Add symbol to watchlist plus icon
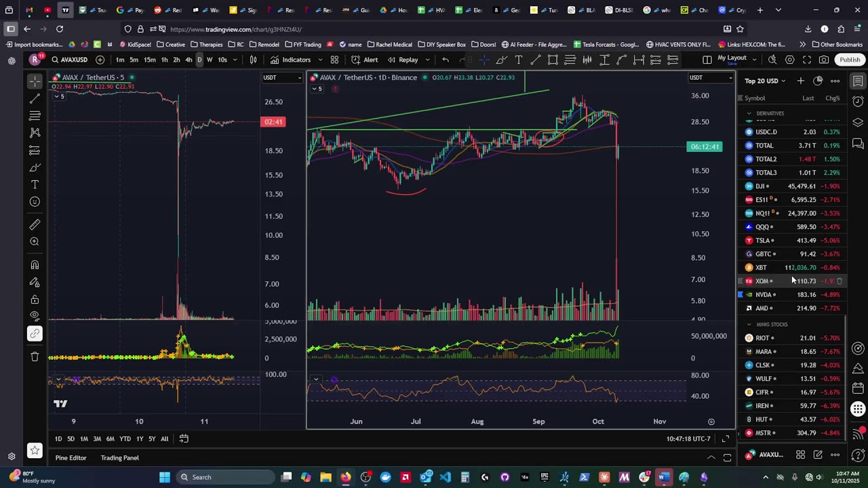 [x=801, y=81]
